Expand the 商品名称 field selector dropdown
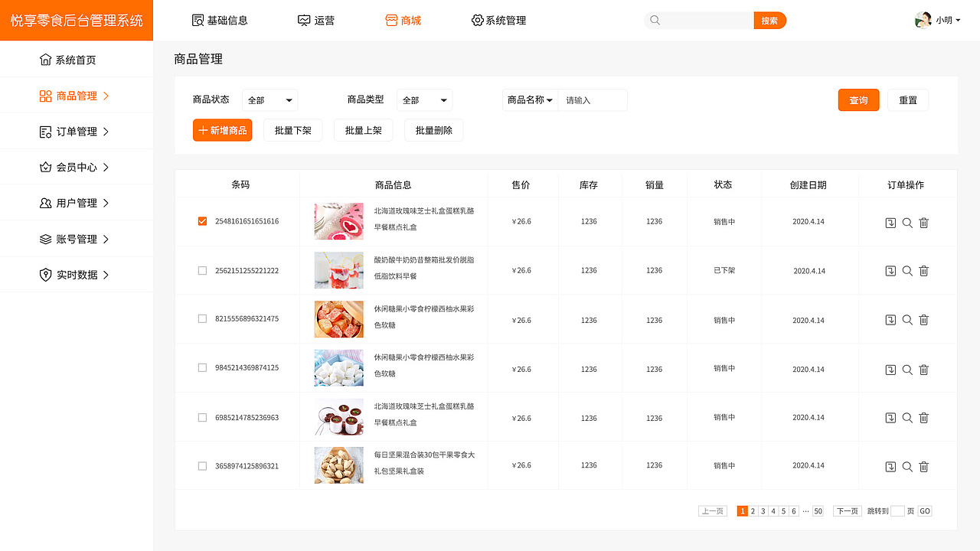This screenshot has width=980, height=551. 531,99
